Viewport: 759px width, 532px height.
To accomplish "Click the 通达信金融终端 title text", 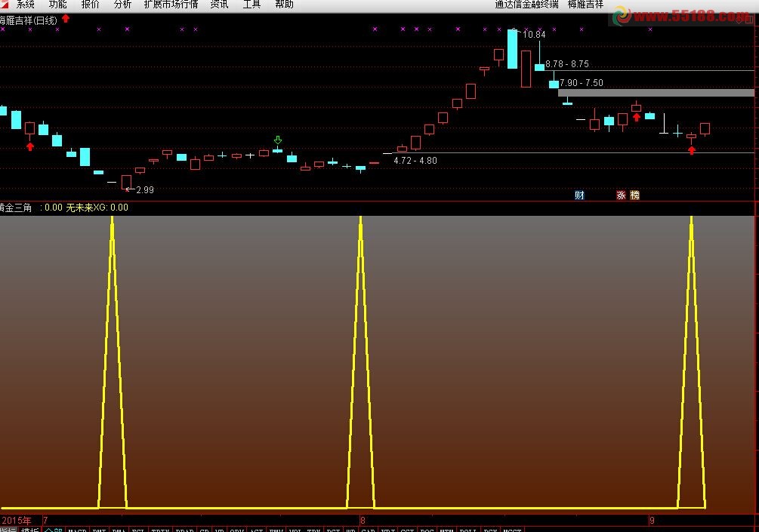I will pyautogui.click(x=526, y=5).
